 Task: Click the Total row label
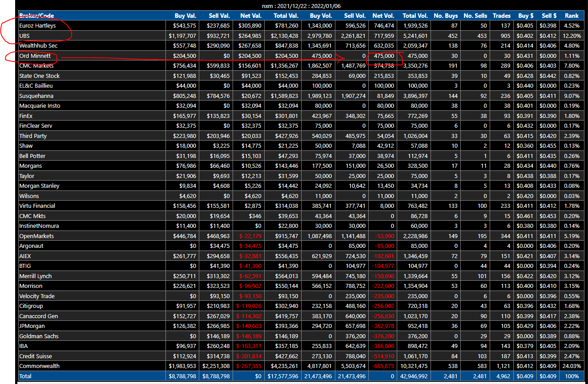click(x=25, y=376)
